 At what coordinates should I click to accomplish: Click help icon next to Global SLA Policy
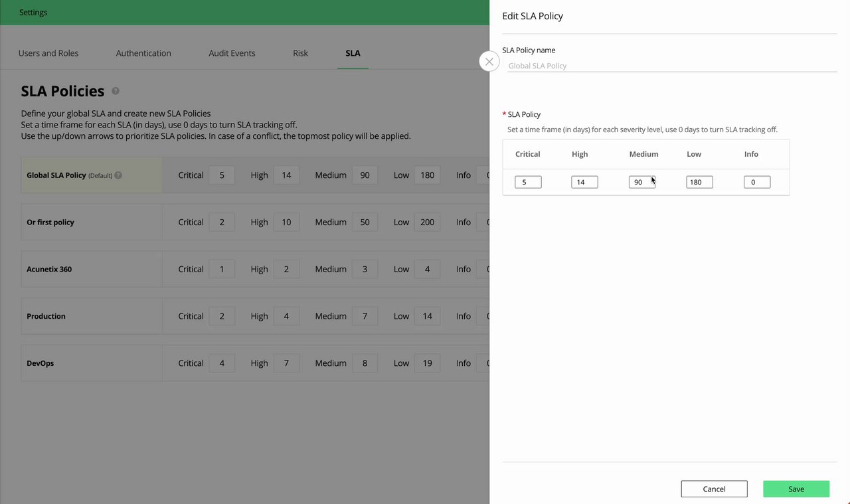click(118, 175)
